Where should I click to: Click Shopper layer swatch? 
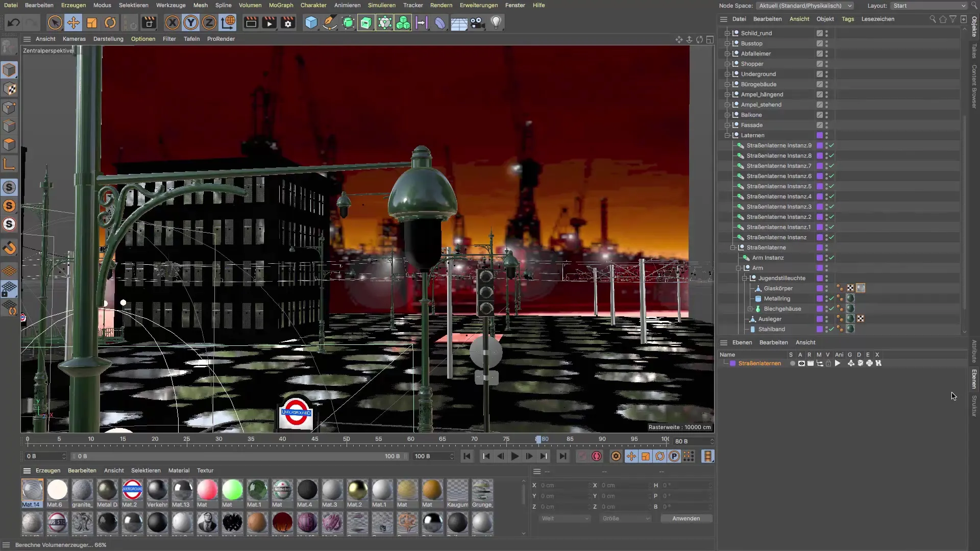click(x=819, y=64)
